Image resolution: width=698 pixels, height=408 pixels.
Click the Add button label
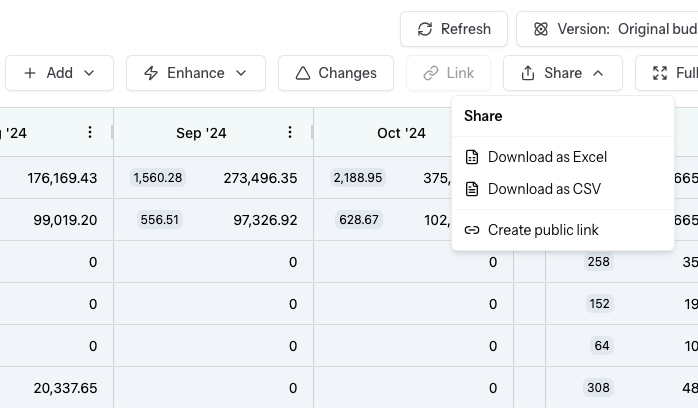pyautogui.click(x=60, y=73)
